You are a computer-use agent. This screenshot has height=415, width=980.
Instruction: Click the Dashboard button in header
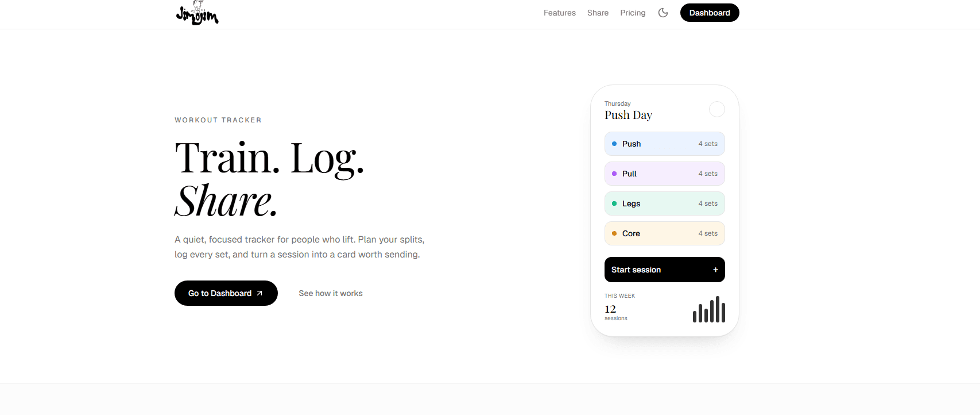710,13
